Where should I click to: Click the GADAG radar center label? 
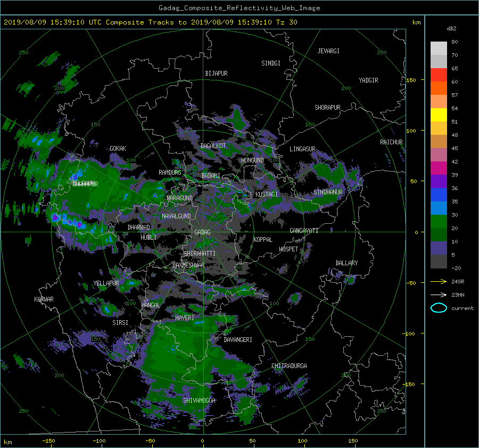[203, 232]
